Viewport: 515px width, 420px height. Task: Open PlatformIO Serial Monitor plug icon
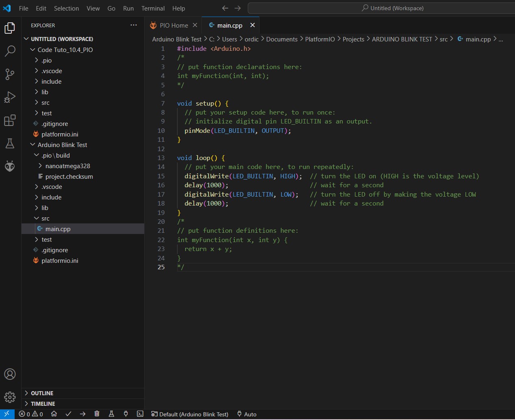pyautogui.click(x=126, y=414)
